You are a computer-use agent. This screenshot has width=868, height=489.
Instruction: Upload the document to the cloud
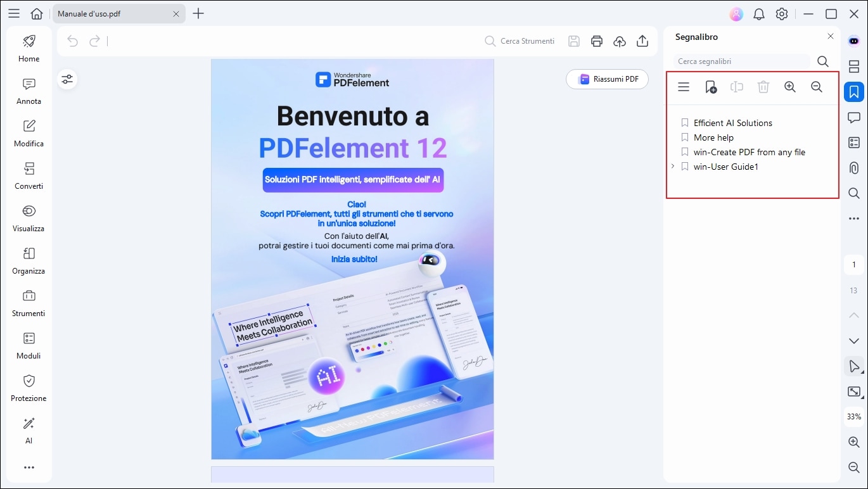[x=619, y=41]
